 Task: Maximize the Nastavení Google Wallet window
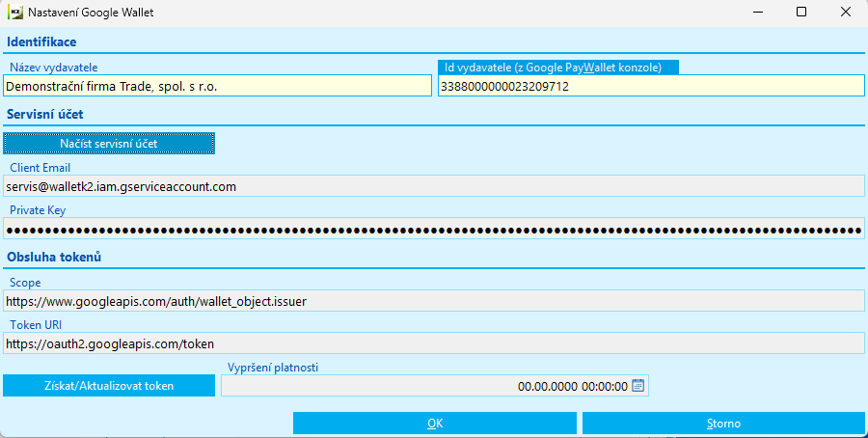pos(801,12)
